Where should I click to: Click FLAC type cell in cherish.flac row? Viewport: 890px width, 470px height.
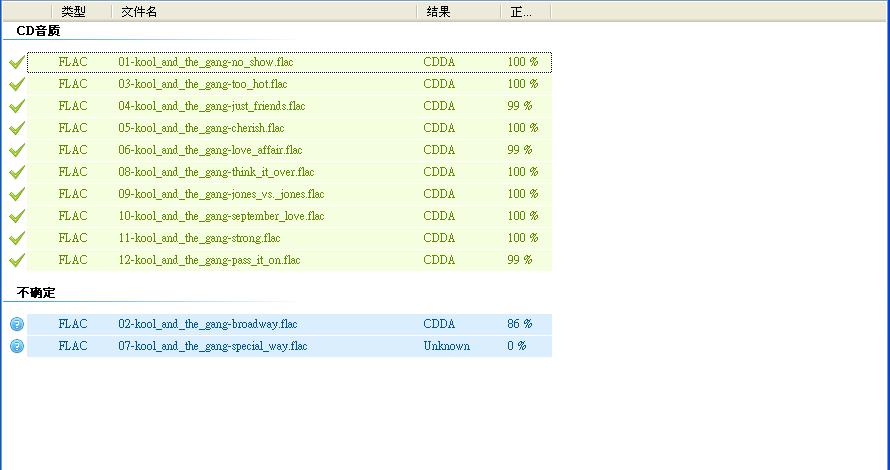(73, 128)
